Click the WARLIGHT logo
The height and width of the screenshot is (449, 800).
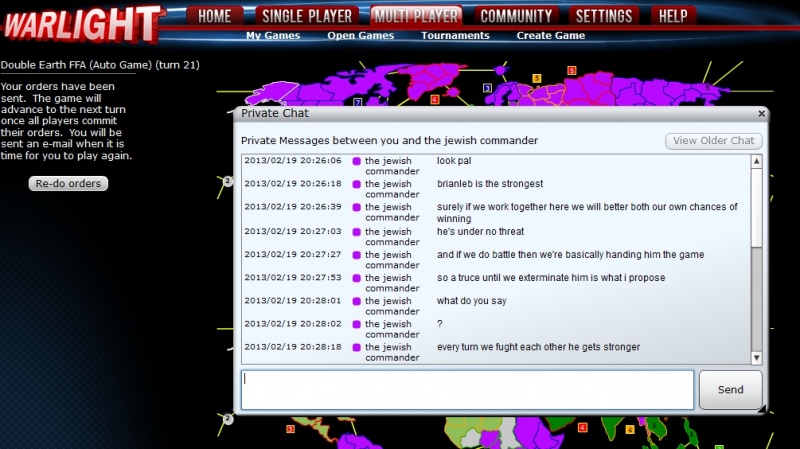[x=82, y=23]
